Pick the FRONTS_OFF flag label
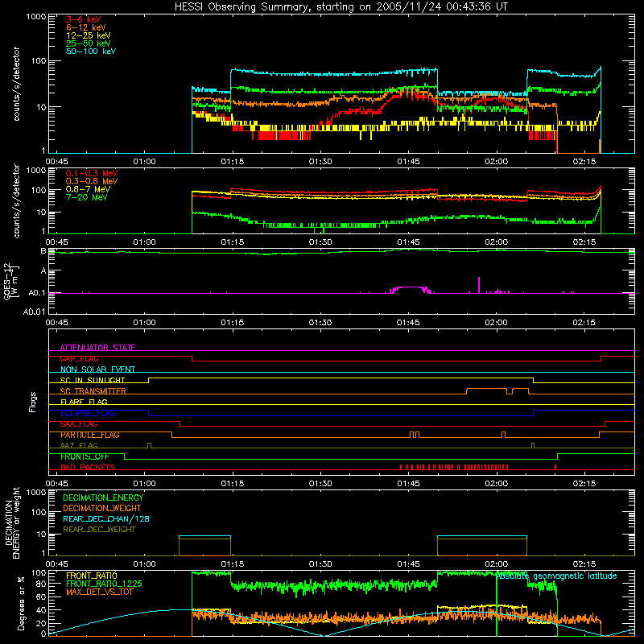The image size is (644, 644). coord(85,456)
